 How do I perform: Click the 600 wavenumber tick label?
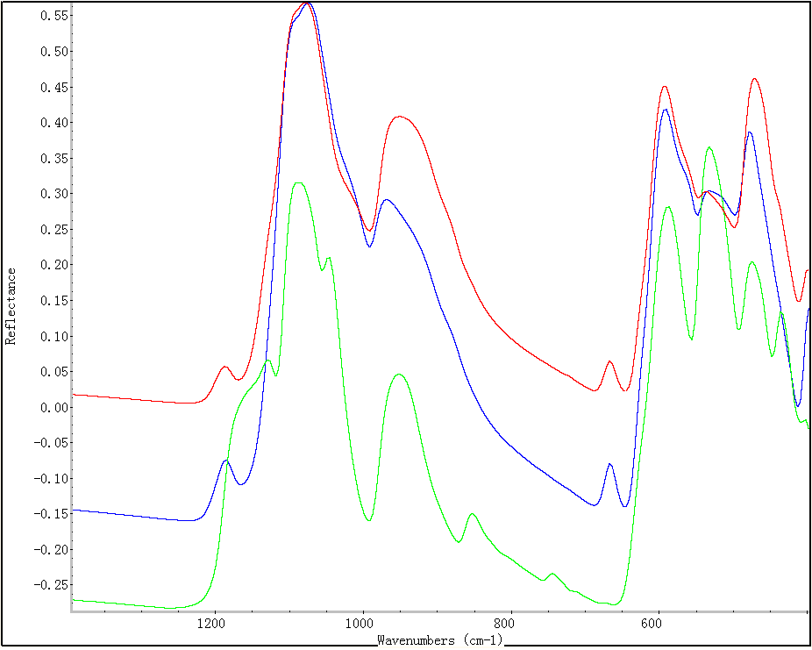click(x=650, y=624)
